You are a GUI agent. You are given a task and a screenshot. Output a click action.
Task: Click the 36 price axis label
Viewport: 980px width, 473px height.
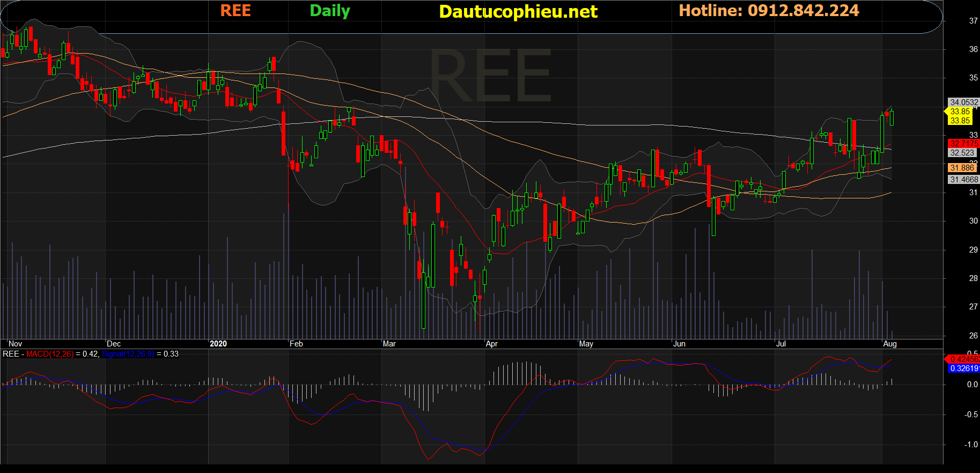click(x=973, y=49)
